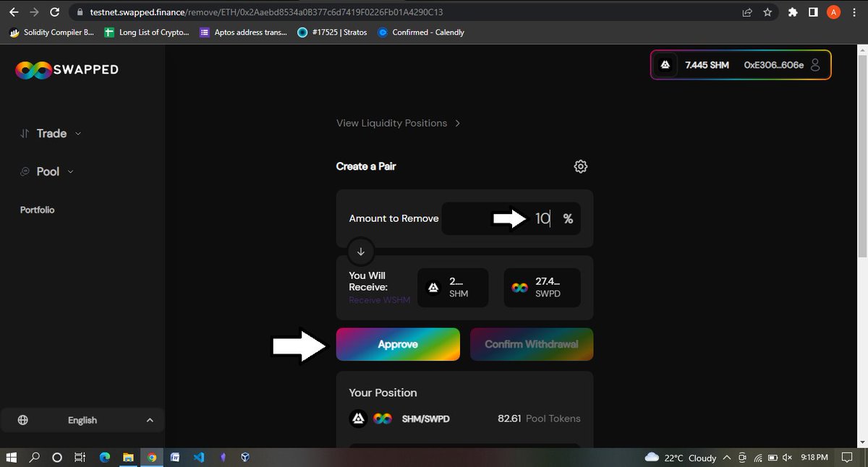This screenshot has height=467, width=868.
Task: Open #17525 Stratos bookmark
Action: coord(333,33)
